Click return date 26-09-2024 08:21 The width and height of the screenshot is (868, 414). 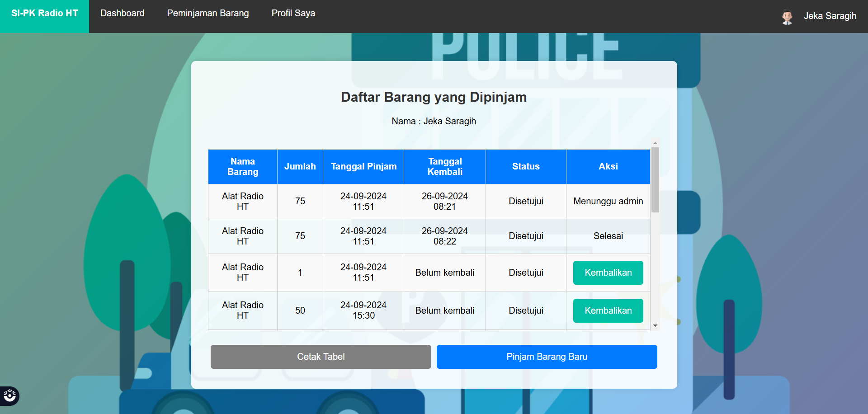point(445,202)
